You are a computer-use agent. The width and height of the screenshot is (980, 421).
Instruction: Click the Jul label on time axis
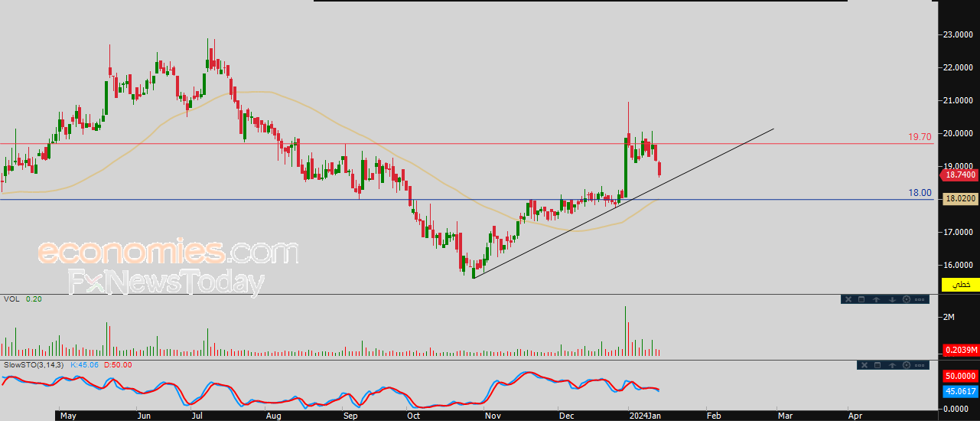197,416
